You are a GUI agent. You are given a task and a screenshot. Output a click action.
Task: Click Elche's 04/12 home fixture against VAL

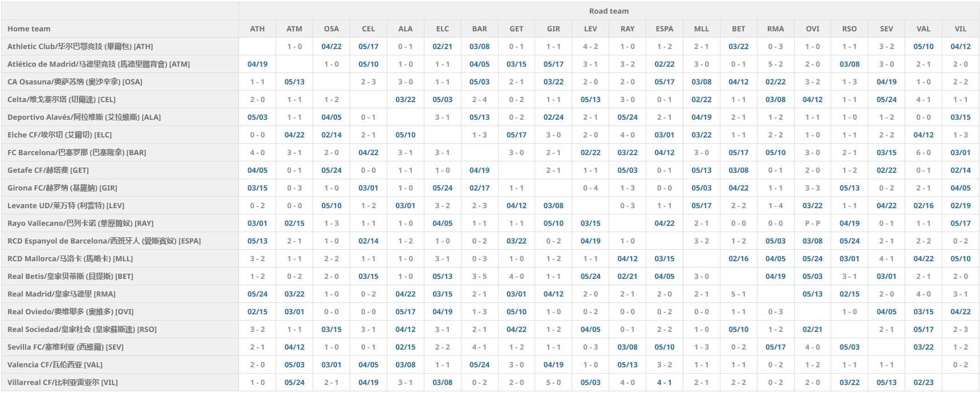924,135
